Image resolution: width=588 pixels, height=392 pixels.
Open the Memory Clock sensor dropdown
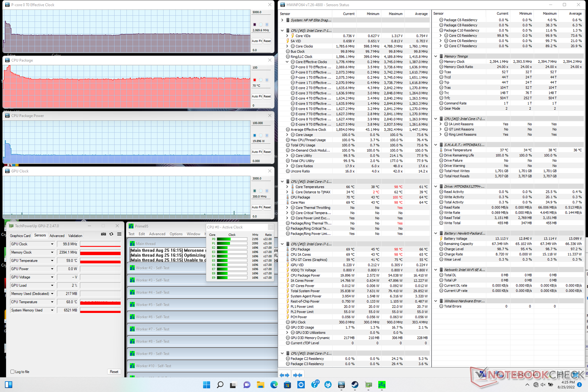52,252
